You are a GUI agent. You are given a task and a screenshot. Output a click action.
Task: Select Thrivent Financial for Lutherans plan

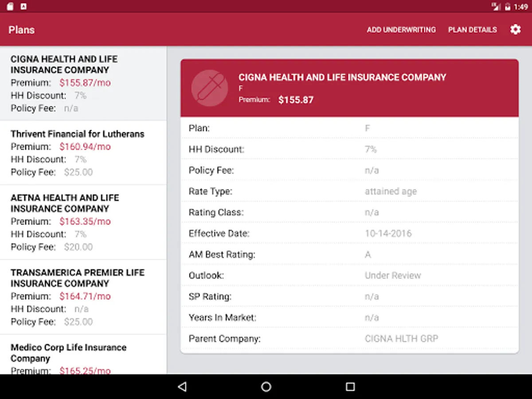[x=83, y=153]
